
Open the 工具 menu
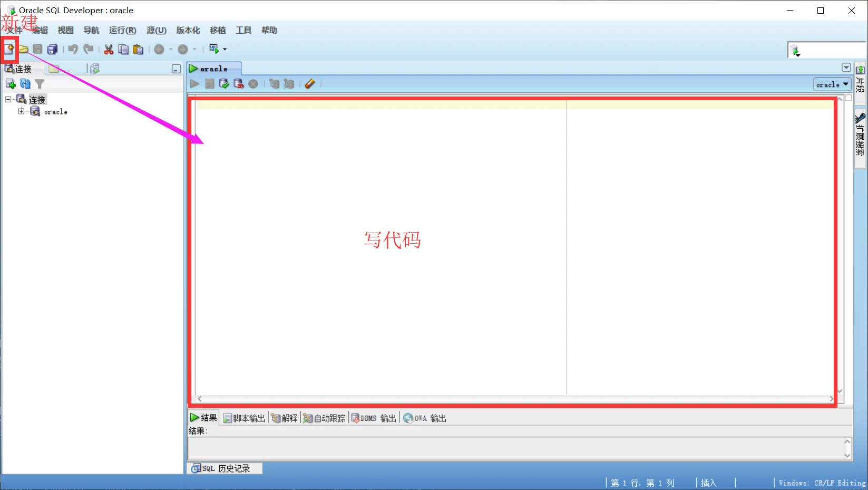coord(243,30)
